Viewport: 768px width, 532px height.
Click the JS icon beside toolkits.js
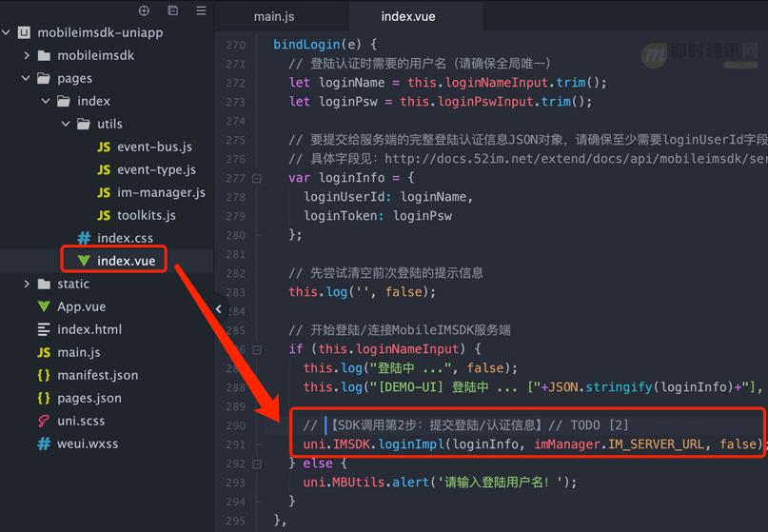(x=104, y=215)
